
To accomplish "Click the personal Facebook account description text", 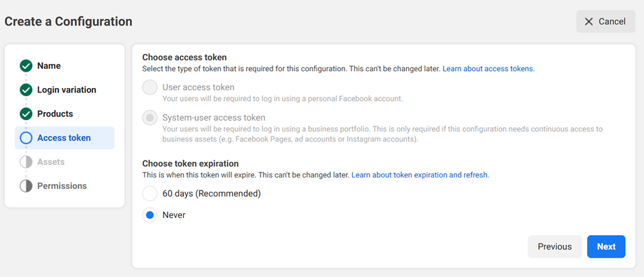I will (x=283, y=99).
